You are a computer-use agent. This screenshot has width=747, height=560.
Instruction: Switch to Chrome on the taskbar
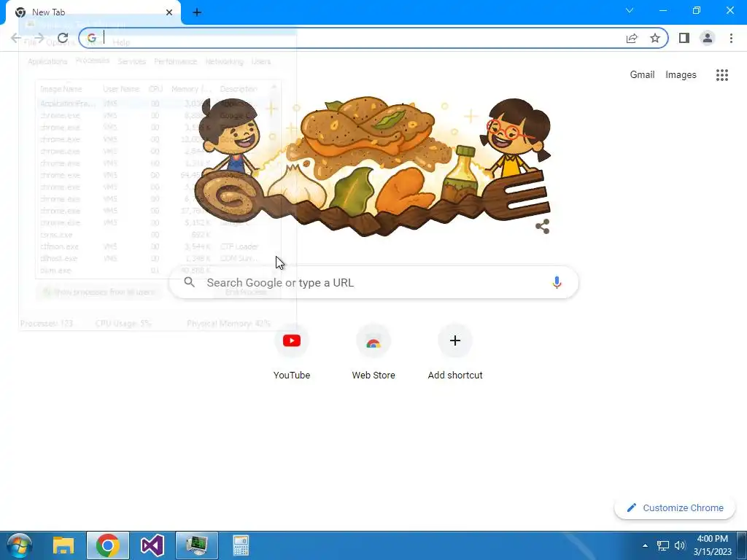click(108, 545)
